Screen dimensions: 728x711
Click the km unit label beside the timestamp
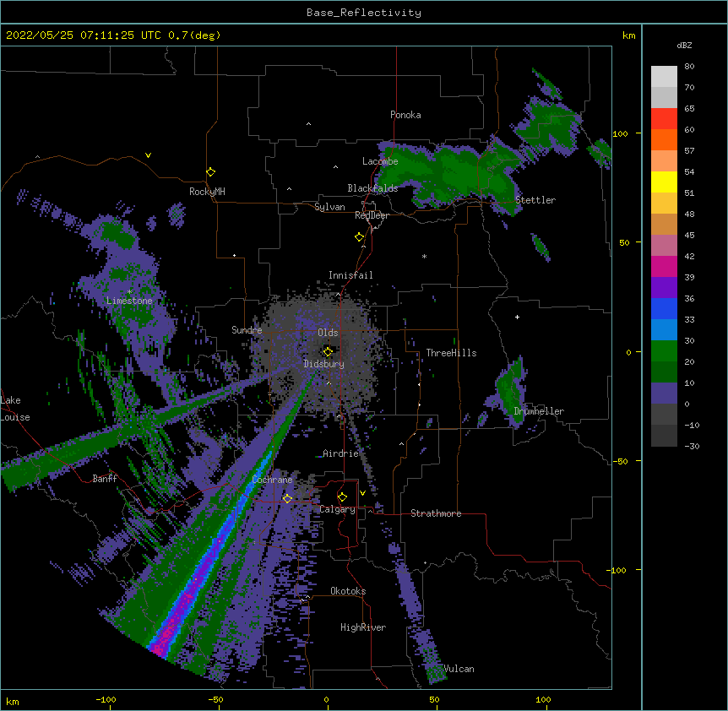(628, 35)
